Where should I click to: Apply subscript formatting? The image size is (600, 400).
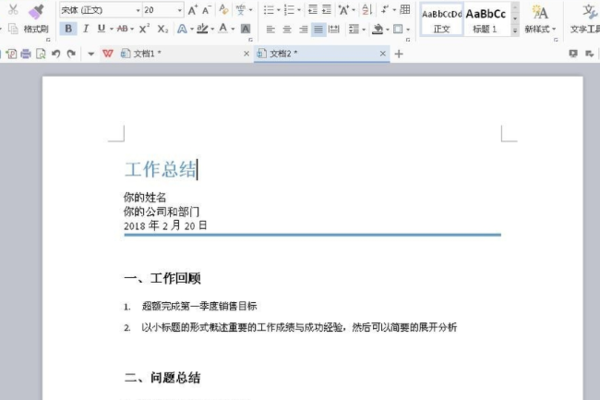pyautogui.click(x=163, y=29)
